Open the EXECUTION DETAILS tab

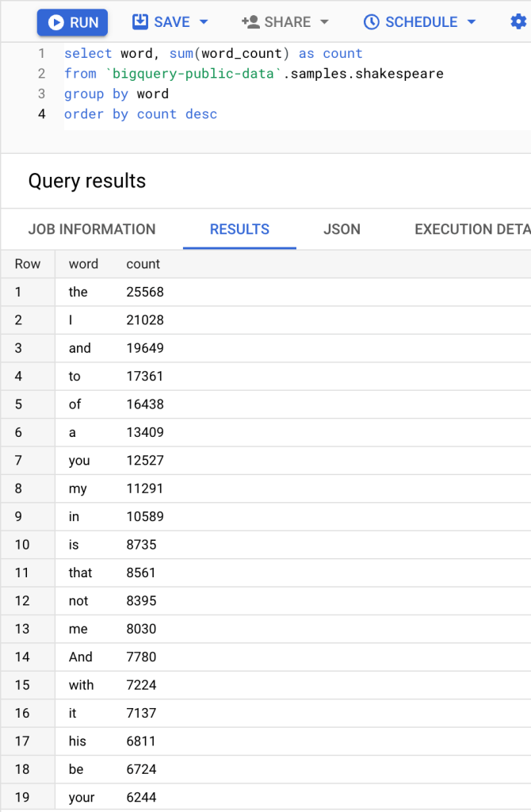(472, 229)
